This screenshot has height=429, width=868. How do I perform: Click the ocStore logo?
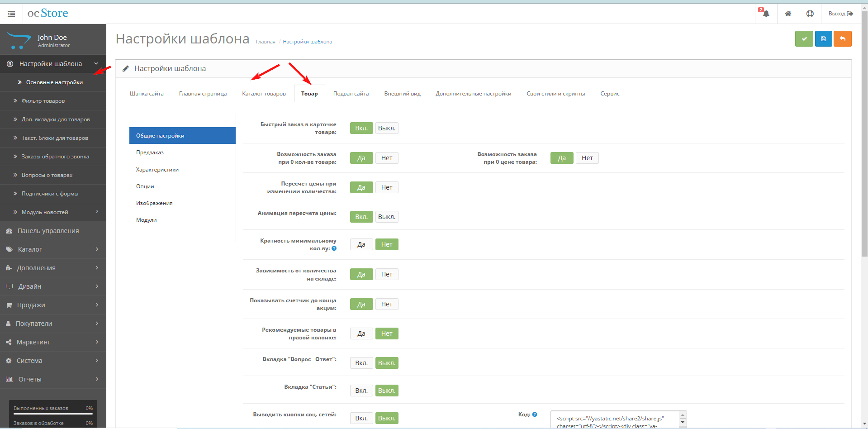click(x=47, y=13)
